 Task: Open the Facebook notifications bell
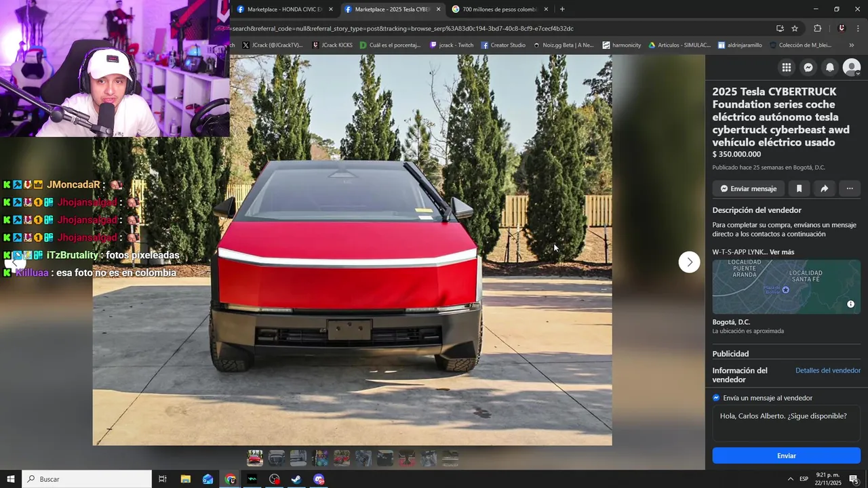click(x=830, y=67)
